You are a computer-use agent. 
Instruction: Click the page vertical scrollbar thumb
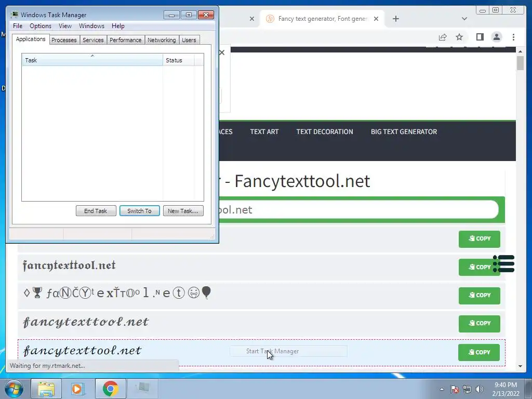(520, 63)
